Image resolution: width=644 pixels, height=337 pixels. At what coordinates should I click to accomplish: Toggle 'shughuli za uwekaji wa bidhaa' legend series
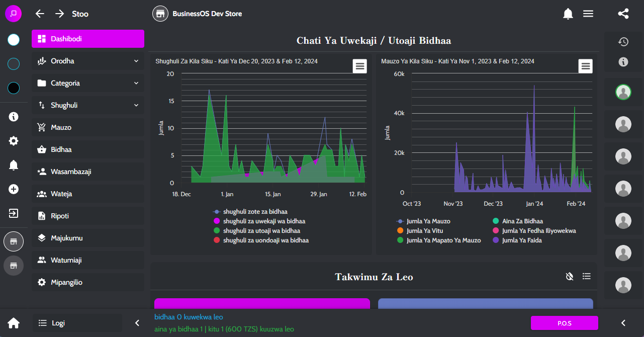264,221
